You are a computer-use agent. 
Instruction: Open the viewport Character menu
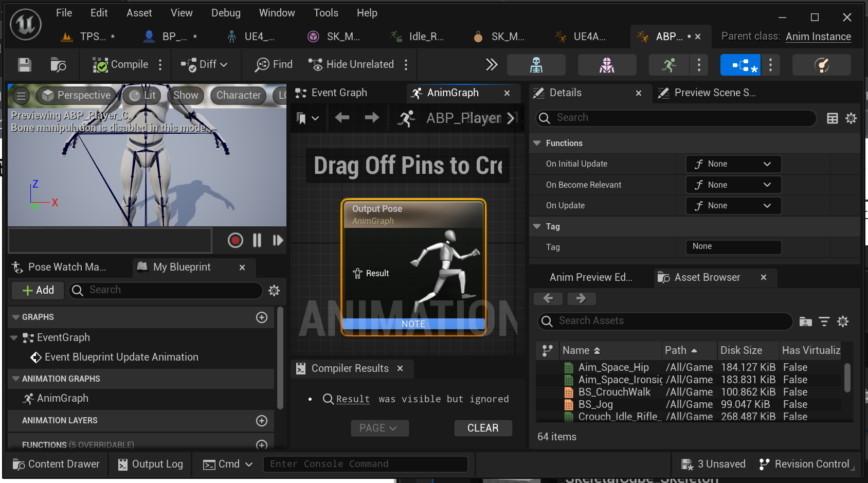pos(239,96)
